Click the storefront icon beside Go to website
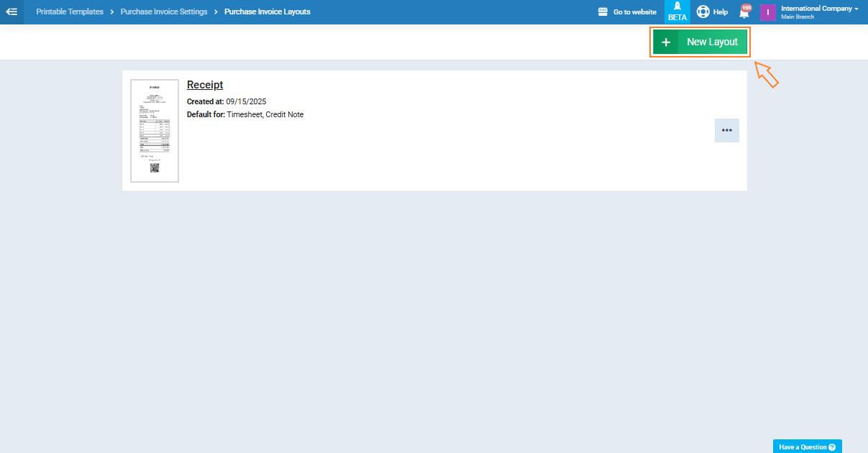 pyautogui.click(x=603, y=12)
